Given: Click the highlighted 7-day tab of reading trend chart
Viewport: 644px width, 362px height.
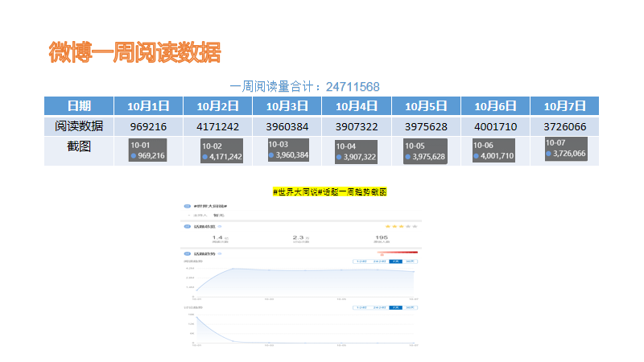Looking at the screenshot, I should tap(395, 261).
